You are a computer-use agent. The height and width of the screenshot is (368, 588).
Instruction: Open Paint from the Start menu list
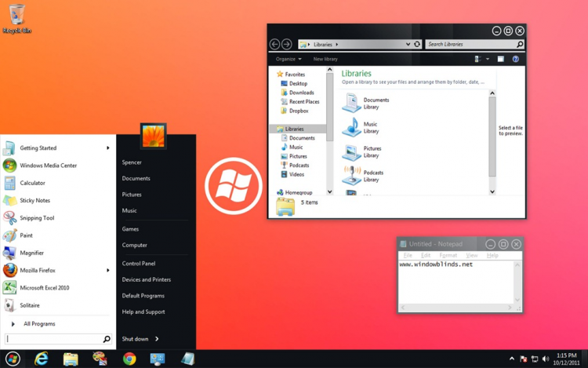pos(26,235)
